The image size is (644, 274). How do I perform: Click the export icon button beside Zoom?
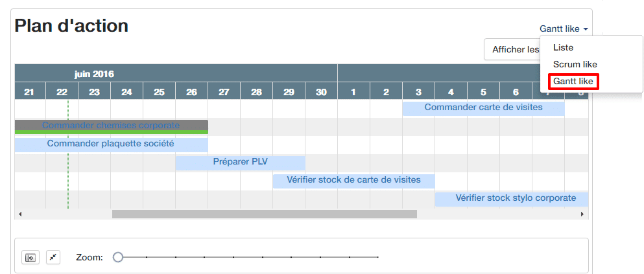pos(29,257)
